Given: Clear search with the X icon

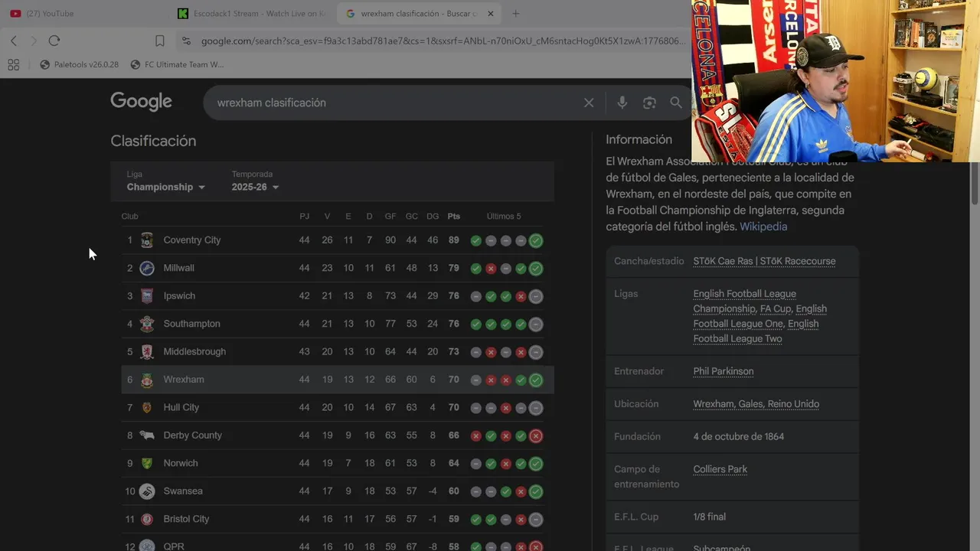Looking at the screenshot, I should pyautogui.click(x=589, y=103).
